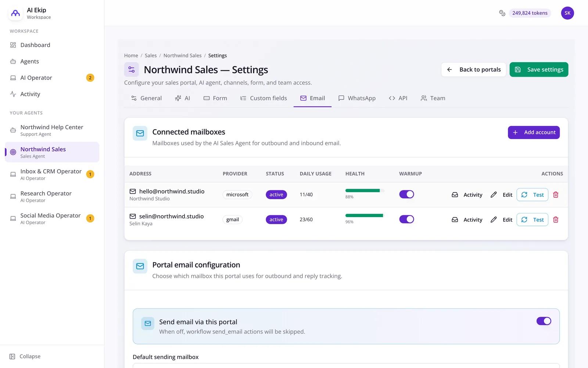Open Agents in the sidebar

[x=52, y=61]
